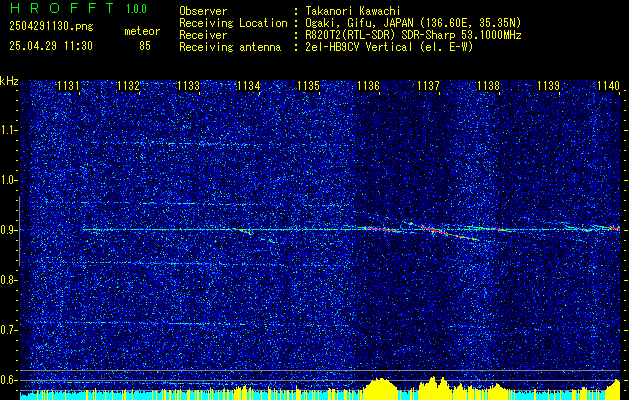Viewport: 629px width, 400px height.
Task: Click the date 25.04.29 11:30
Action: (51, 46)
